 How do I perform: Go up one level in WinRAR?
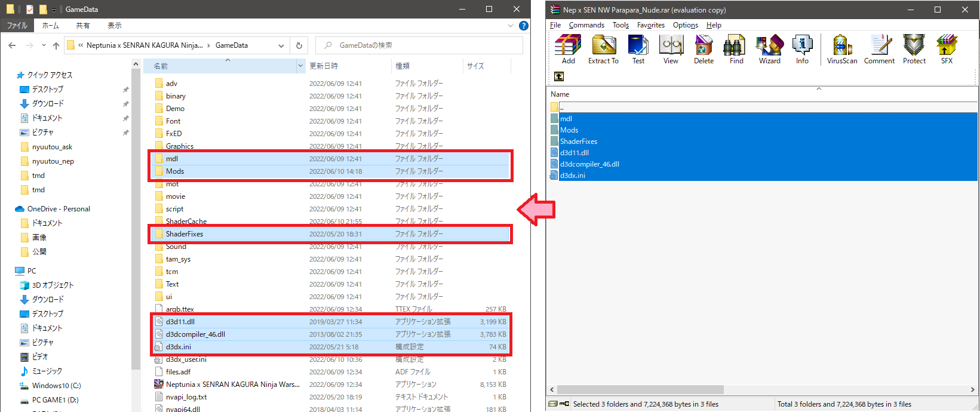click(559, 76)
